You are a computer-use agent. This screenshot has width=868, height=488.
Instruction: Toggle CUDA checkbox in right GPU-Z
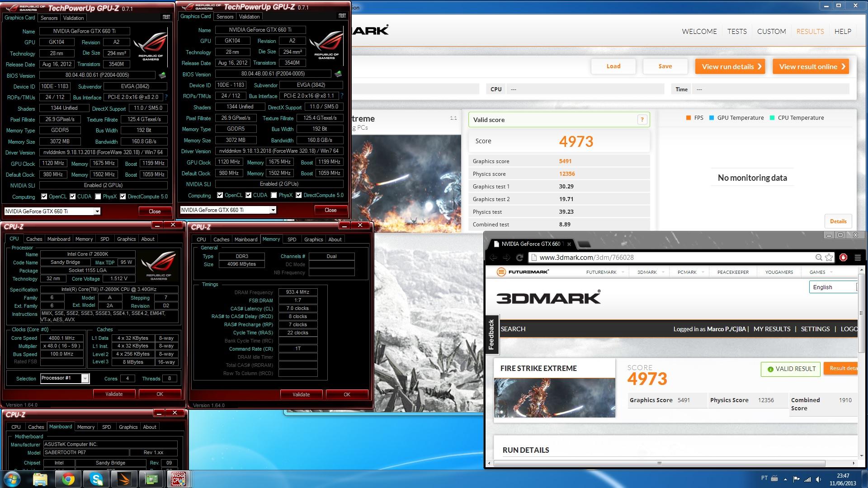(248, 195)
